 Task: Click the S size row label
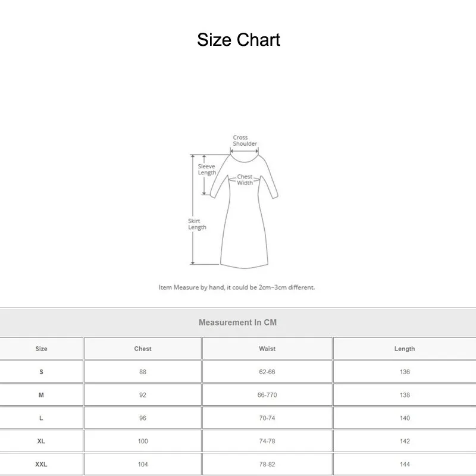41,372
